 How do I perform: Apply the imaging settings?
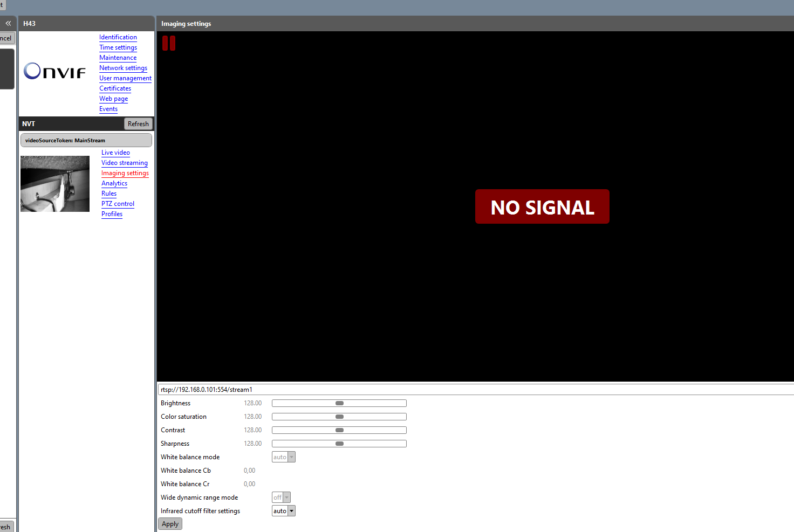point(170,524)
